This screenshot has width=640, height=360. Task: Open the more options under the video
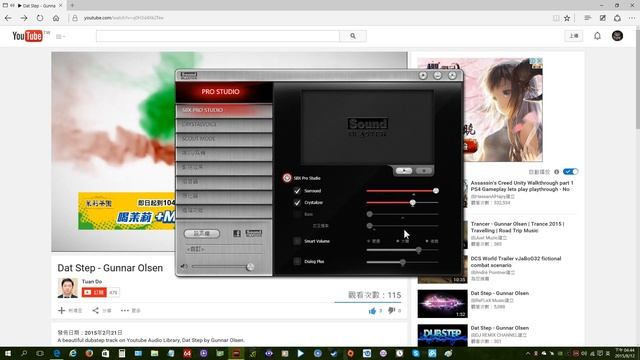[131, 311]
